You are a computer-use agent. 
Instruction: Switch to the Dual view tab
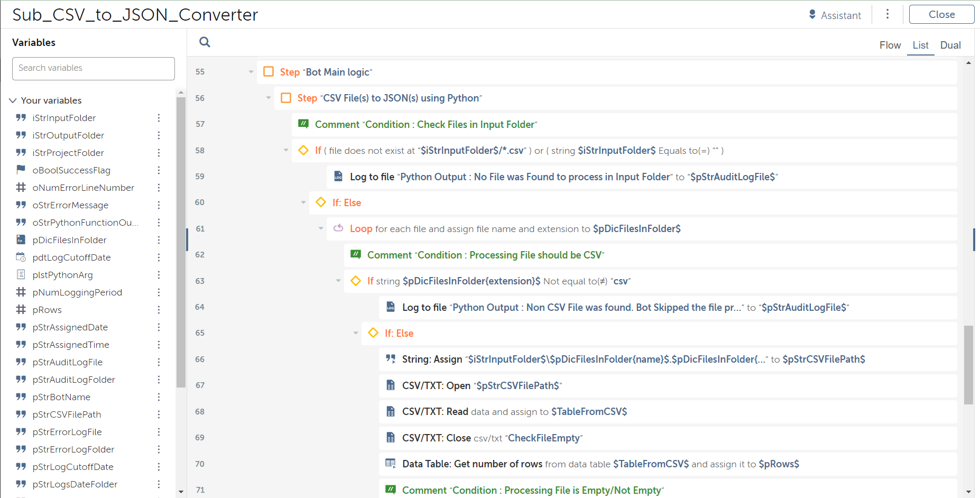coord(950,45)
